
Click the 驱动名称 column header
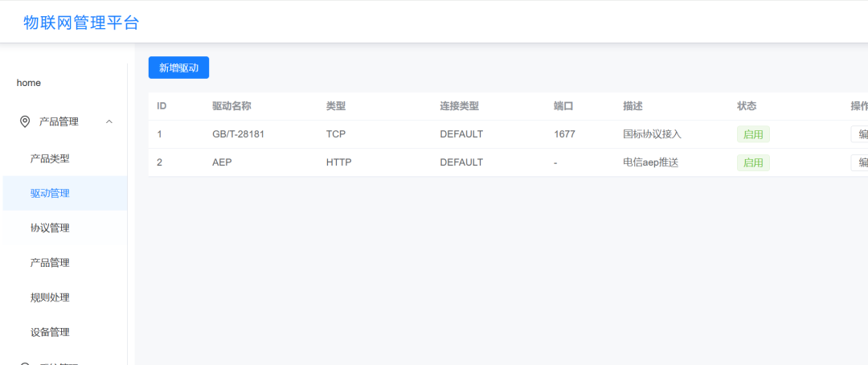pyautogui.click(x=232, y=106)
